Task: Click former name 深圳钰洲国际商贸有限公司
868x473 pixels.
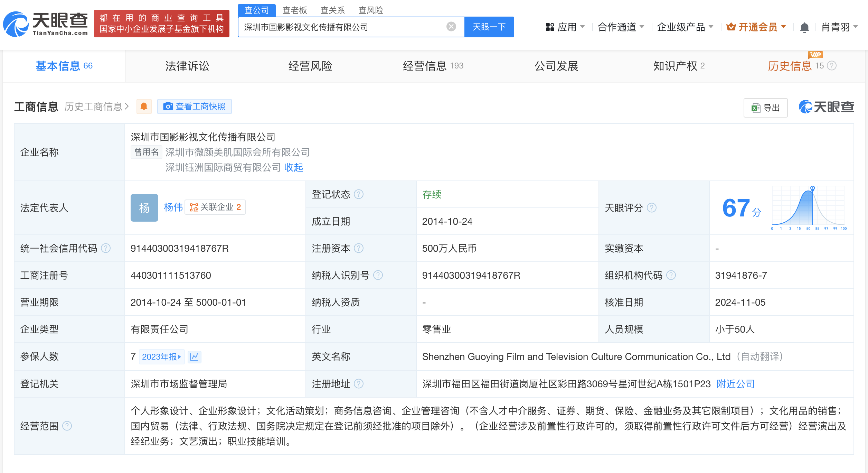Action: (223, 167)
